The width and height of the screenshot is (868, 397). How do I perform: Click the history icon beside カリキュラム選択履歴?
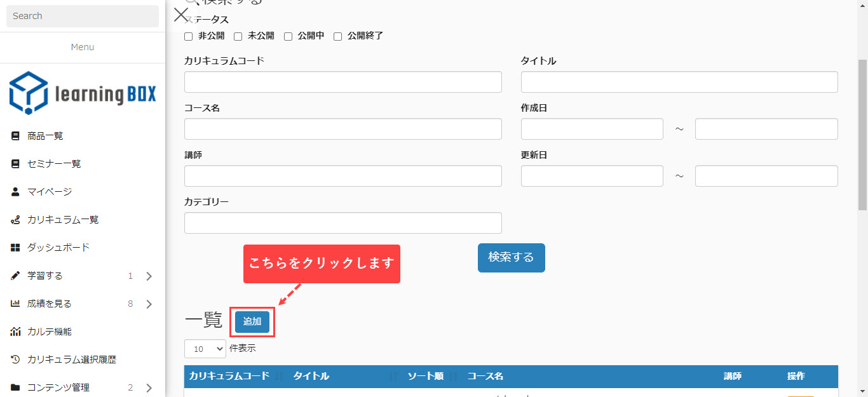(x=16, y=360)
